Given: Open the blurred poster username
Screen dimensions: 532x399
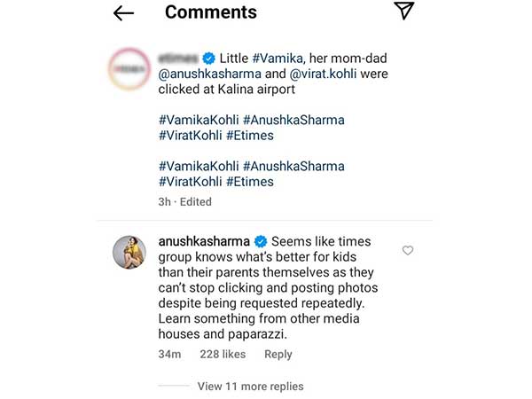Looking at the screenshot, I should (x=179, y=58).
